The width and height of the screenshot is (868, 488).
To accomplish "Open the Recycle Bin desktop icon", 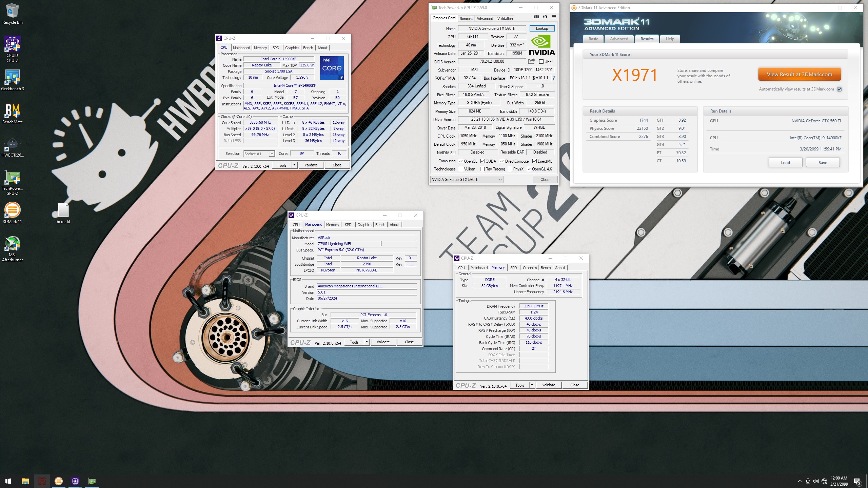I will [13, 14].
